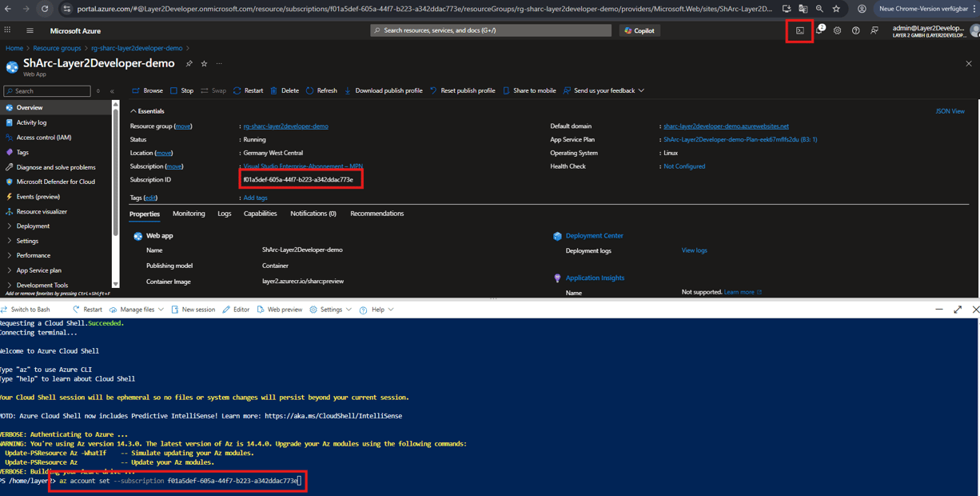Collapse the Essentials section
The image size is (980, 496).
133,111
